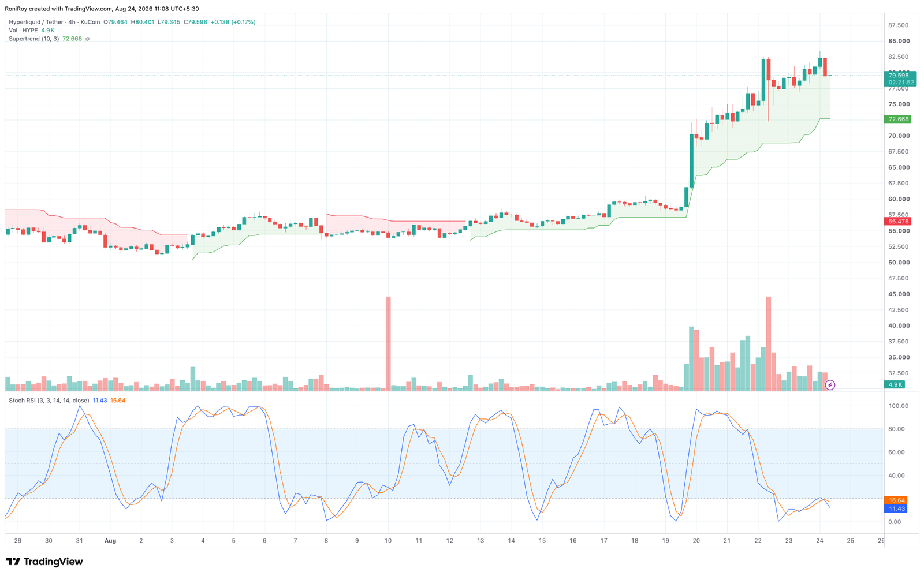The image size is (924, 576).
Task: Click the Stoch RSI (3, 3, 14, 14, close) label
Action: pyautogui.click(x=49, y=400)
